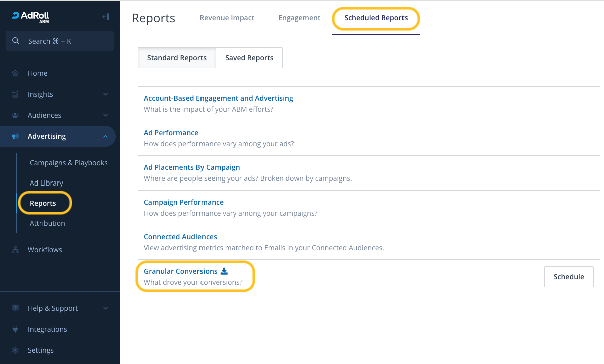Click the Home house icon

pyautogui.click(x=15, y=73)
